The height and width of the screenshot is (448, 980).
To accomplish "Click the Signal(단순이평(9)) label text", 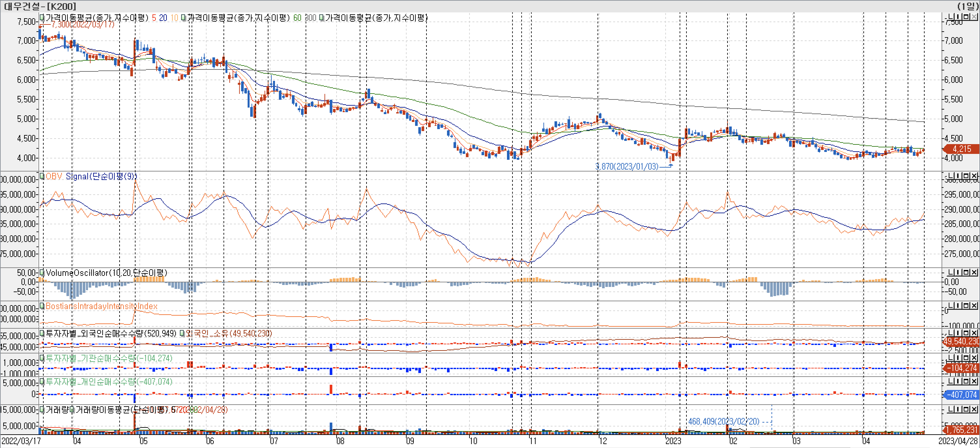I will (x=101, y=176).
